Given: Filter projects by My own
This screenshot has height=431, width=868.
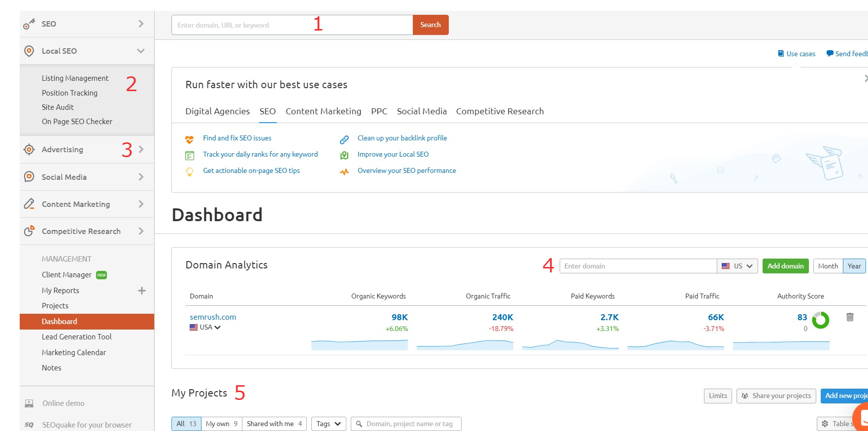Looking at the screenshot, I should [222, 424].
